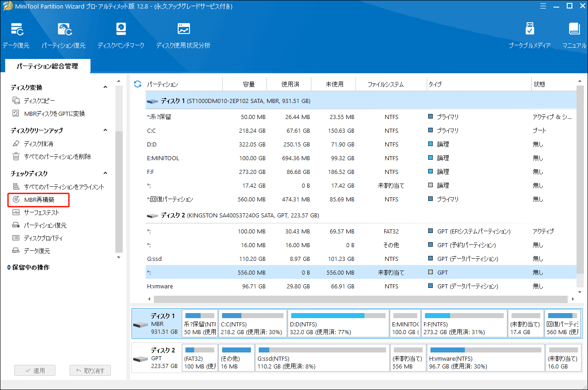Sort by the 使用済 column header
This screenshot has height=390, width=588.
coord(290,84)
